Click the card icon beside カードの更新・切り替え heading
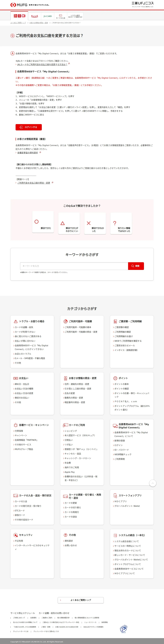164x644 pixels. coord(66,496)
